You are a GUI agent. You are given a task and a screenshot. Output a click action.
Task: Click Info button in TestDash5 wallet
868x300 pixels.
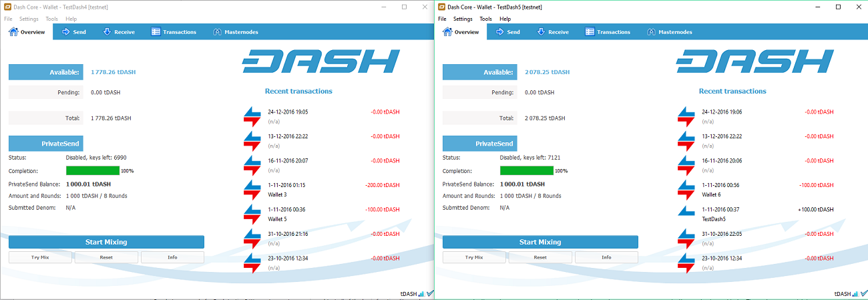coord(606,257)
